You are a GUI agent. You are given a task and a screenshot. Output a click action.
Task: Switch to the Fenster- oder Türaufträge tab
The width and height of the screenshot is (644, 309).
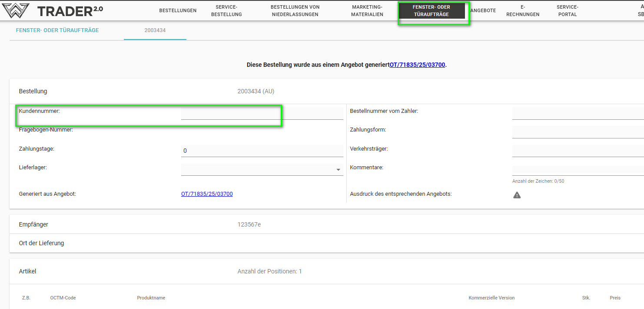pyautogui.click(x=57, y=30)
